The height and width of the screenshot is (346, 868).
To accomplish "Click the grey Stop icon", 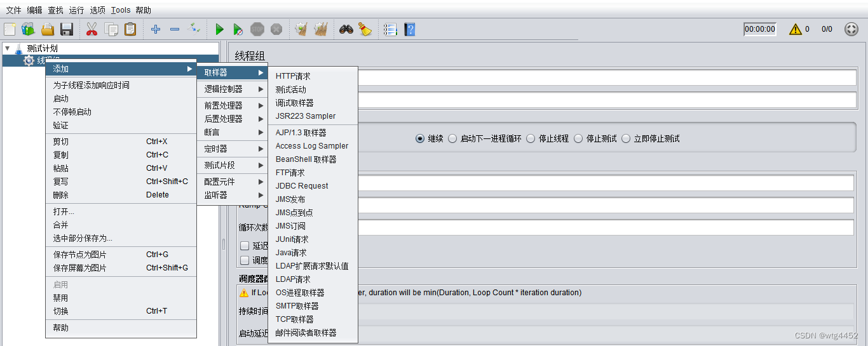I will click(257, 29).
